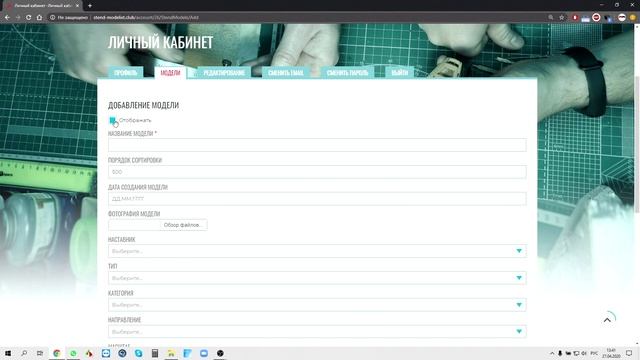Open the red circular blocker extension icon

[x=596, y=18]
